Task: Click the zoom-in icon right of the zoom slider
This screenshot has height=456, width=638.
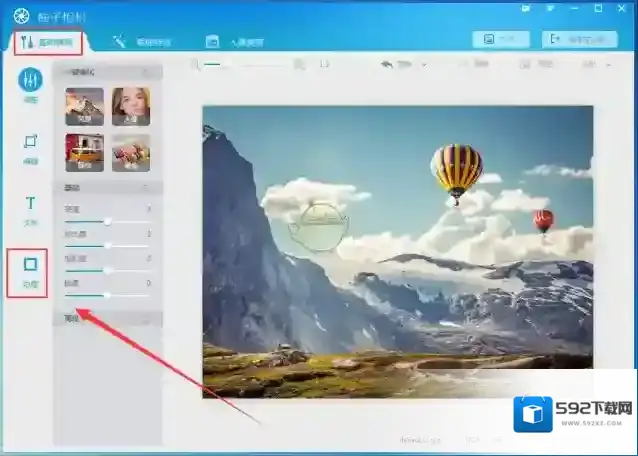Action: (x=299, y=64)
